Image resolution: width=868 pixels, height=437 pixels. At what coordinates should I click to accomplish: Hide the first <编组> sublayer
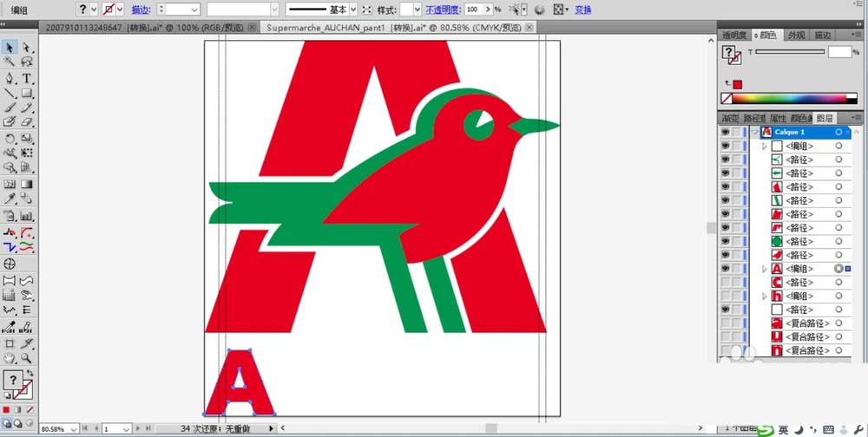pos(725,146)
